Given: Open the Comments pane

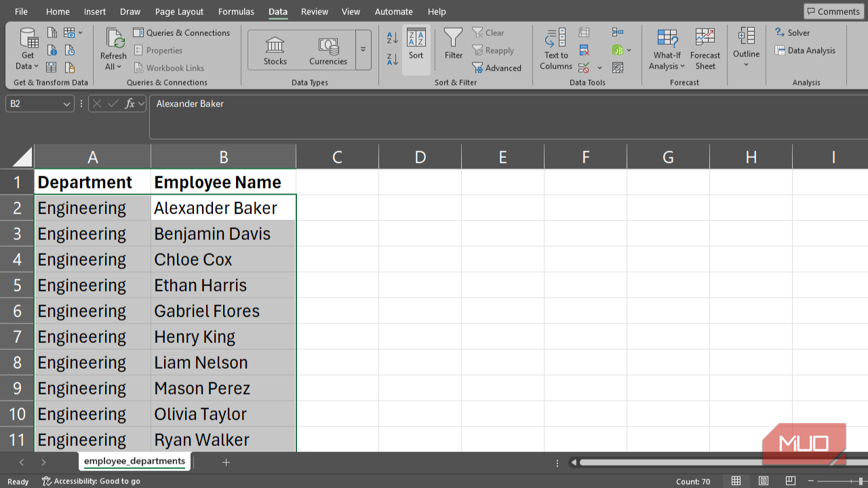Looking at the screenshot, I should [833, 12].
